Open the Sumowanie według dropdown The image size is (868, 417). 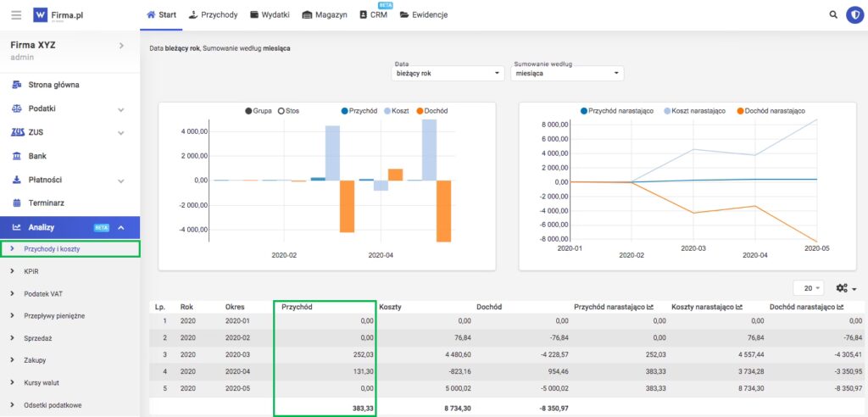(x=568, y=74)
